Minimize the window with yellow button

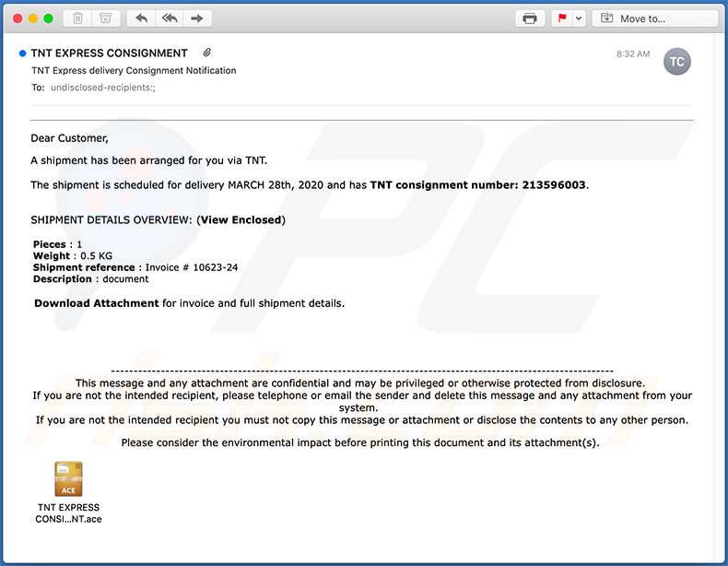tap(33, 18)
